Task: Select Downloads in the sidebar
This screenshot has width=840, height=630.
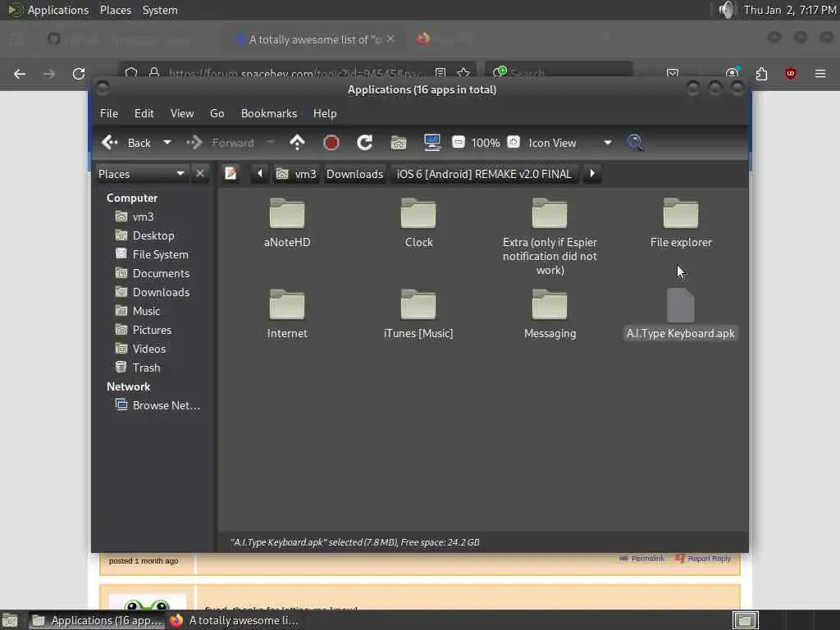Action: click(x=161, y=292)
